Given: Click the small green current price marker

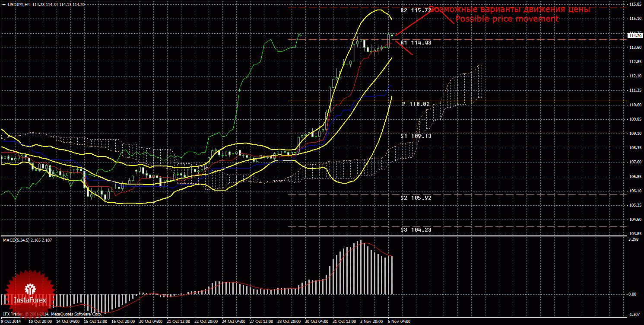Looking at the screenshot, I should point(392,35).
